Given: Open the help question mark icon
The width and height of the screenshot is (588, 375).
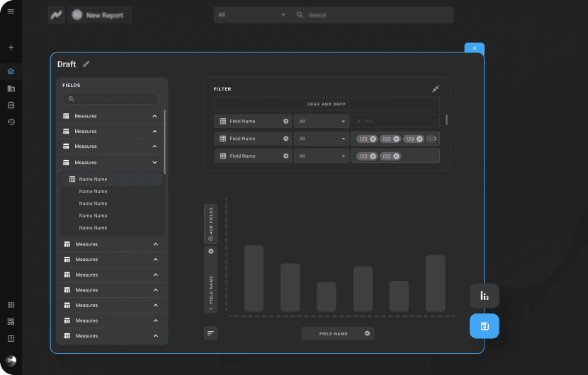Looking at the screenshot, I should [11, 338].
